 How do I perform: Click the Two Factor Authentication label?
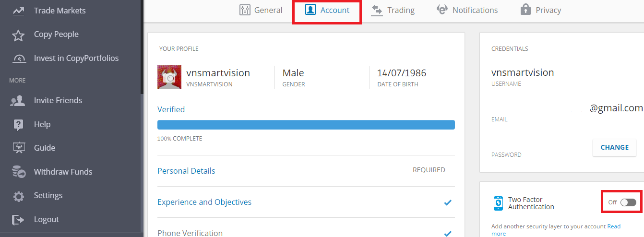(531, 203)
